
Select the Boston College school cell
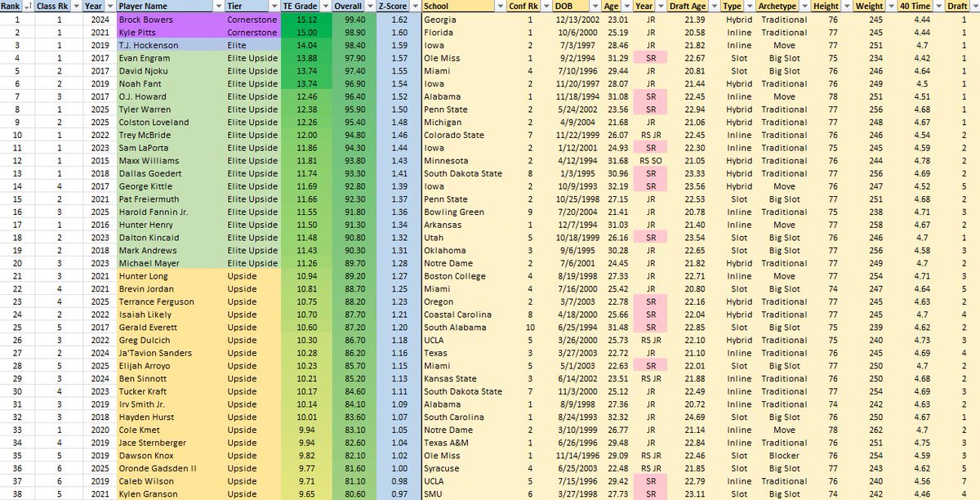(463, 277)
